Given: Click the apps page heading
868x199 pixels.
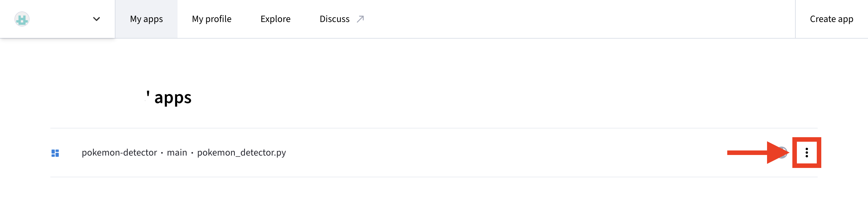Looking at the screenshot, I should (x=168, y=98).
